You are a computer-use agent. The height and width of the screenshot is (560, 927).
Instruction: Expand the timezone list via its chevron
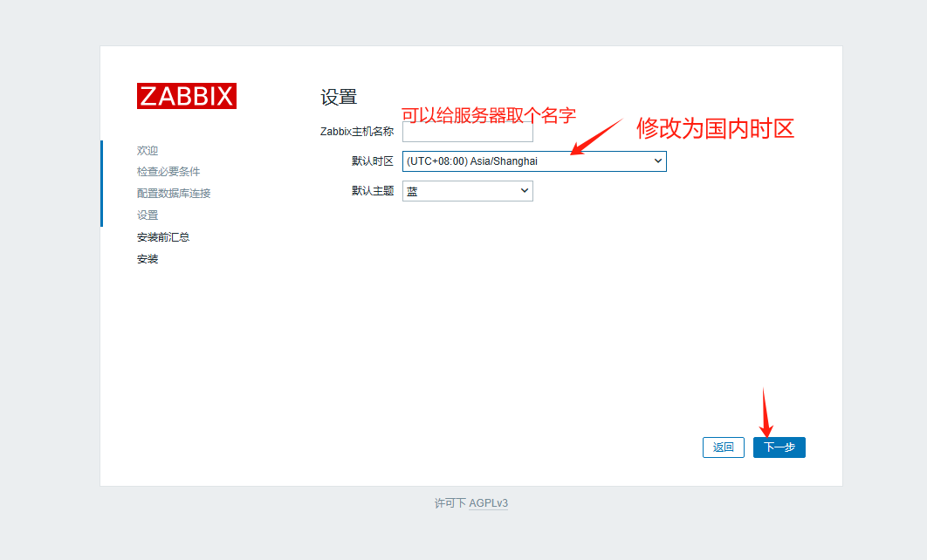(657, 161)
